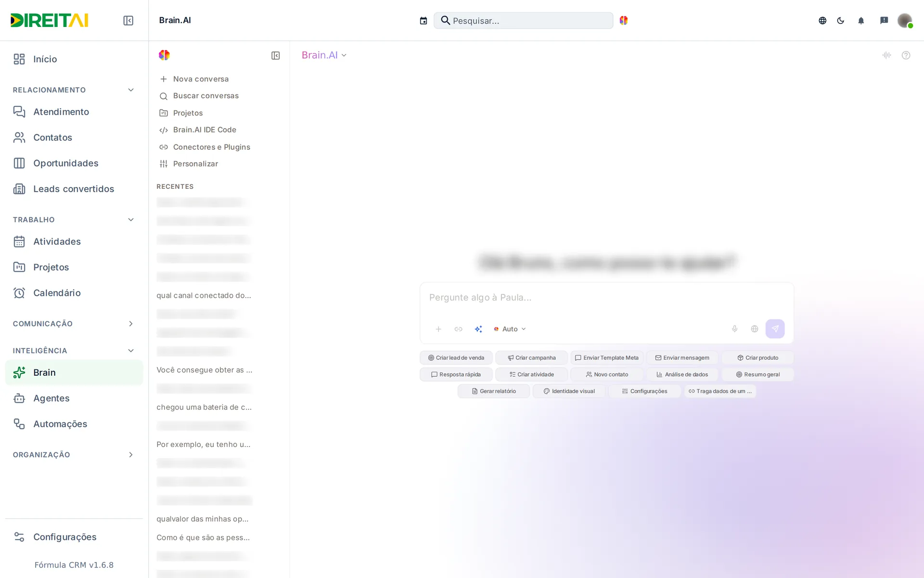
Task: Open Configurações at sidebar bottom
Action: point(74,537)
